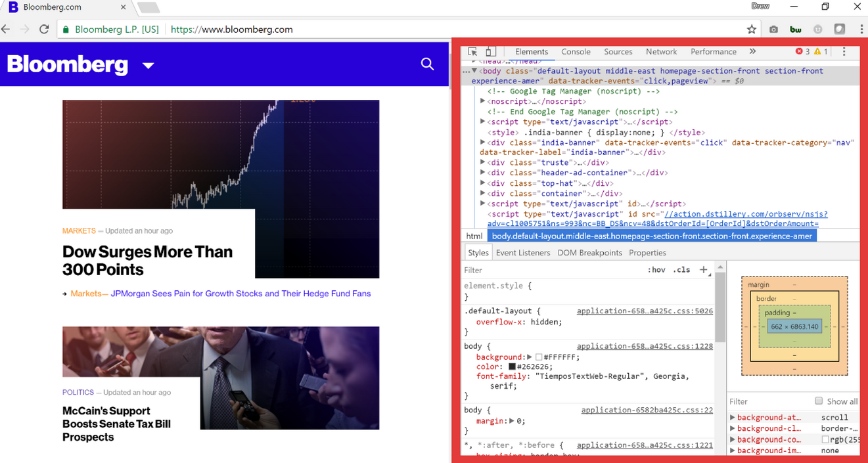Switch to the Elements panel tab
Image resolution: width=868 pixels, height=463 pixels.
click(x=532, y=52)
